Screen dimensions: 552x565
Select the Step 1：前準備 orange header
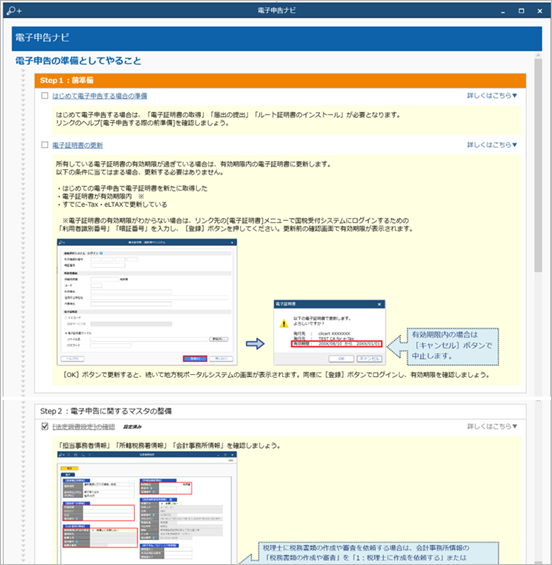click(280, 80)
